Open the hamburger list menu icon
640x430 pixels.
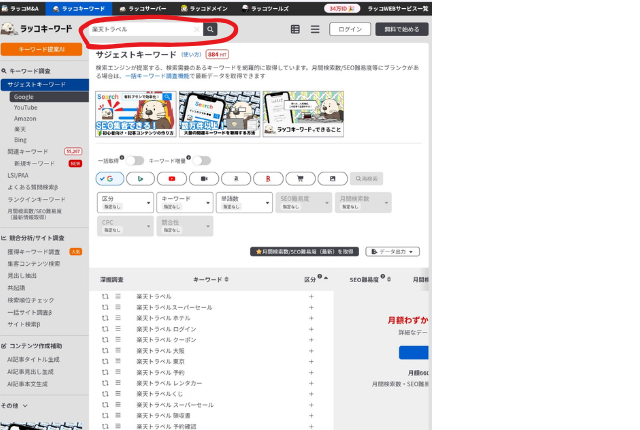315,30
